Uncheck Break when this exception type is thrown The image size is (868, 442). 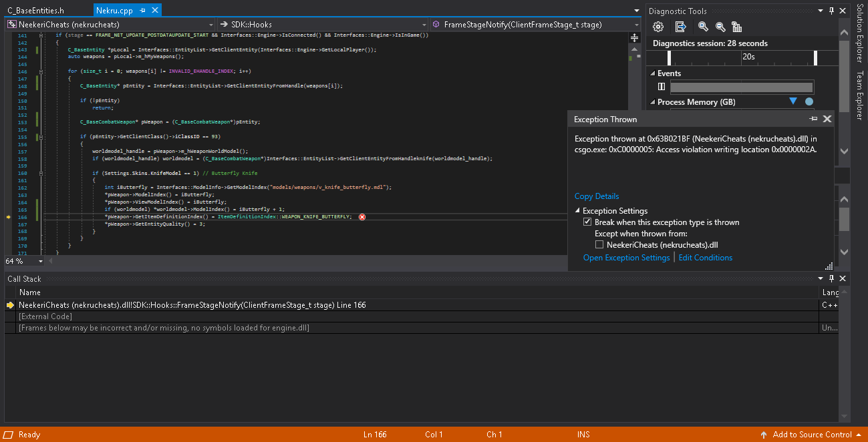587,222
